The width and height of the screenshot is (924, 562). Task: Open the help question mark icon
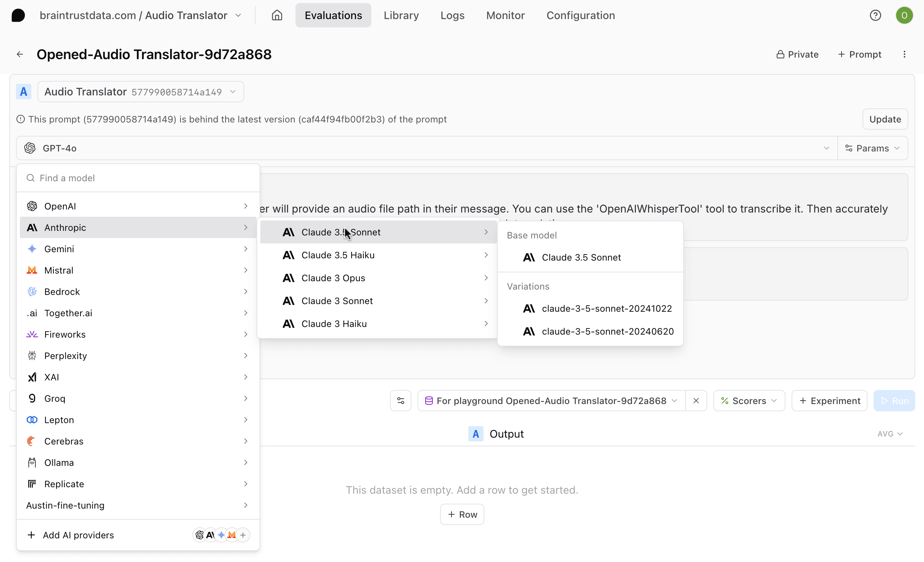pos(876,15)
